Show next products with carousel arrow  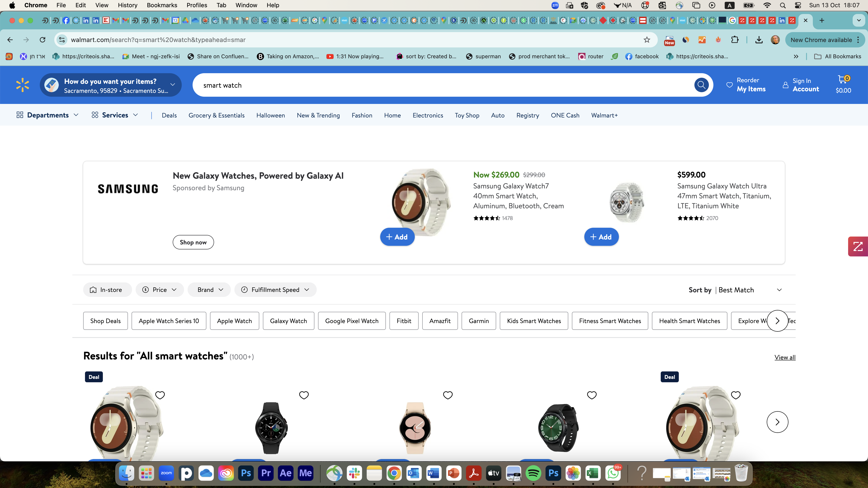pyautogui.click(x=777, y=422)
